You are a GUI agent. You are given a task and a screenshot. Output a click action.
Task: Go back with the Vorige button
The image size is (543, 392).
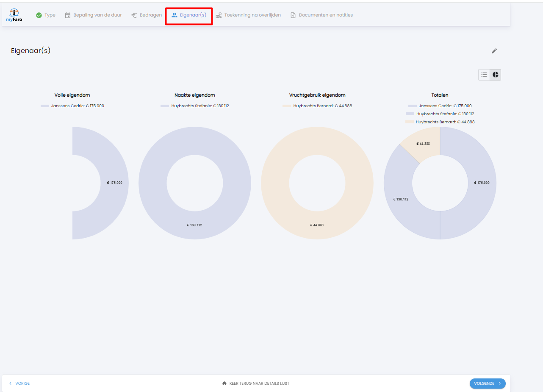pos(19,384)
